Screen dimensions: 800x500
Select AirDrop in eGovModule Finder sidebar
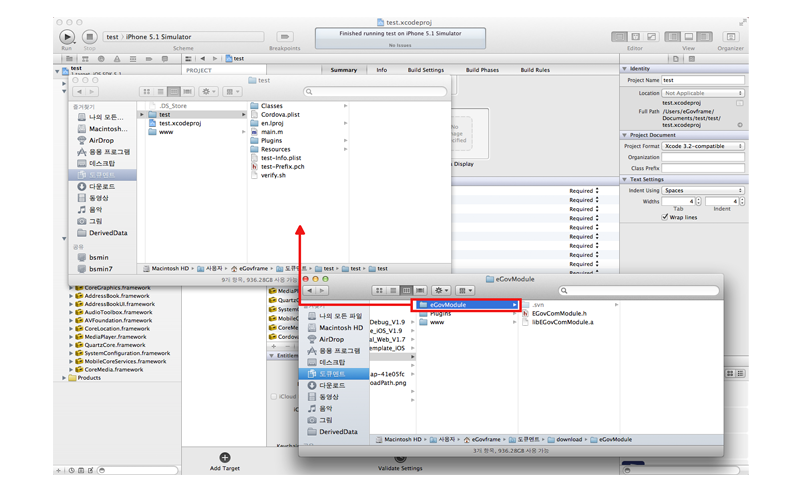click(x=331, y=339)
